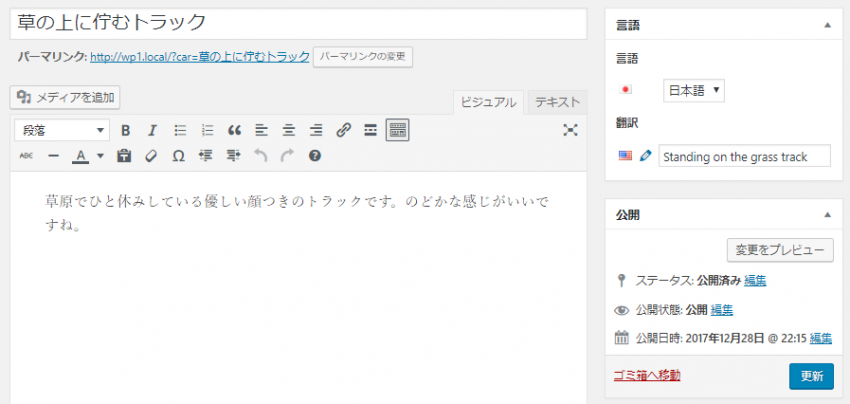The width and height of the screenshot is (850, 404).
Task: Align text left
Action: 262,130
